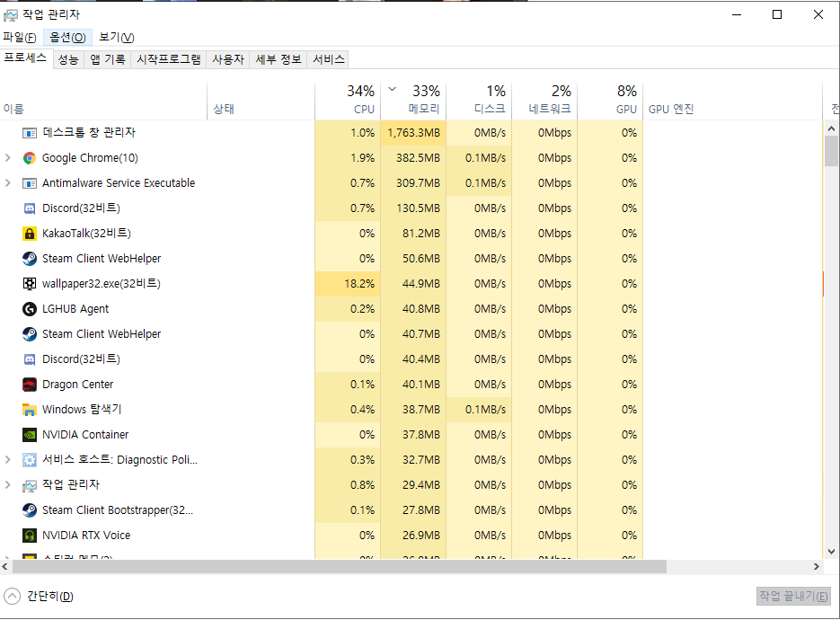Open the 파일(F) menu
This screenshot has width=840, height=620.
coord(20,38)
